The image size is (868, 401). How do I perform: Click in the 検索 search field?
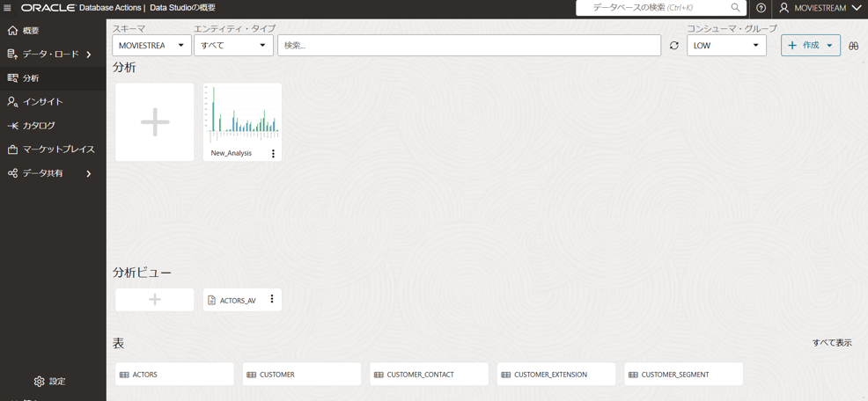pos(469,46)
